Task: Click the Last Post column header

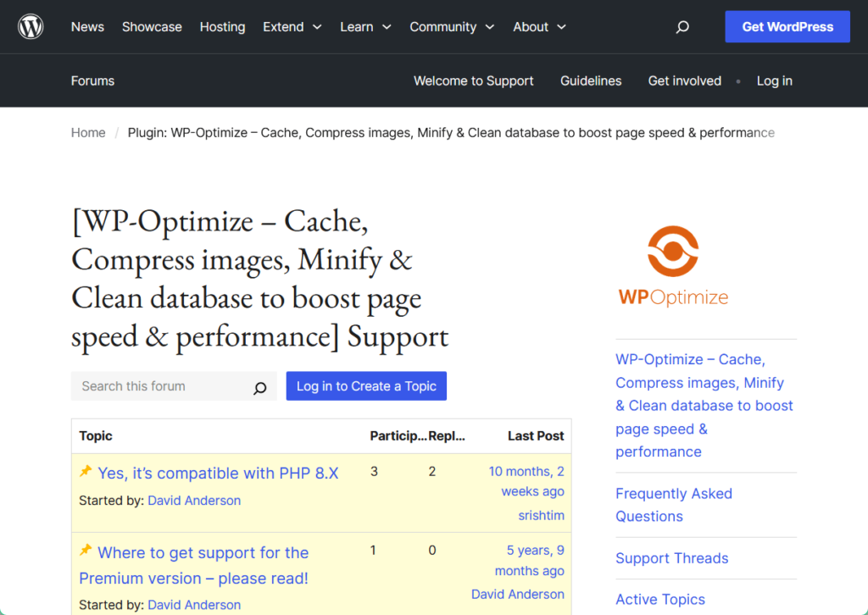Action: pos(536,435)
